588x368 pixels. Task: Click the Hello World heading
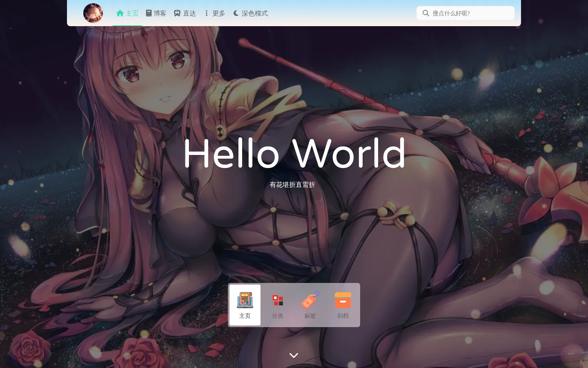tap(294, 153)
